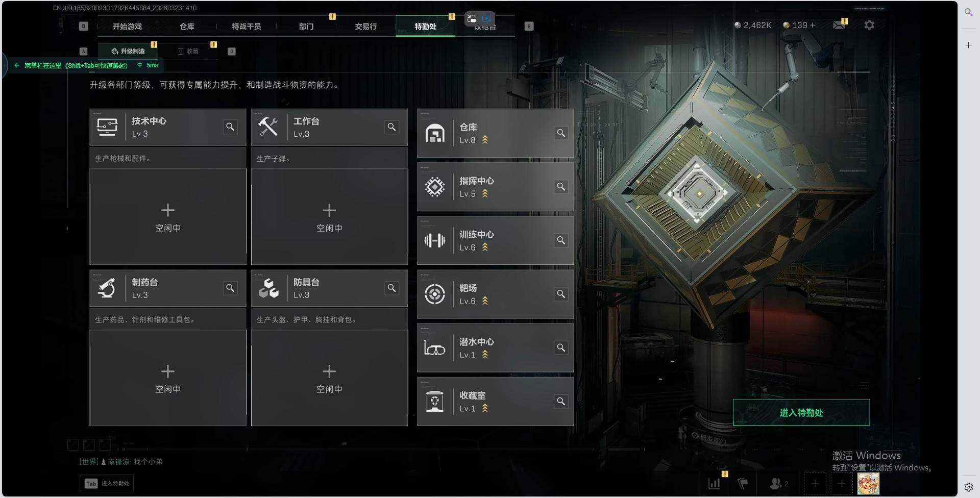Inspect 仓库 with its magnifier icon
The width and height of the screenshot is (980, 498).
click(561, 133)
